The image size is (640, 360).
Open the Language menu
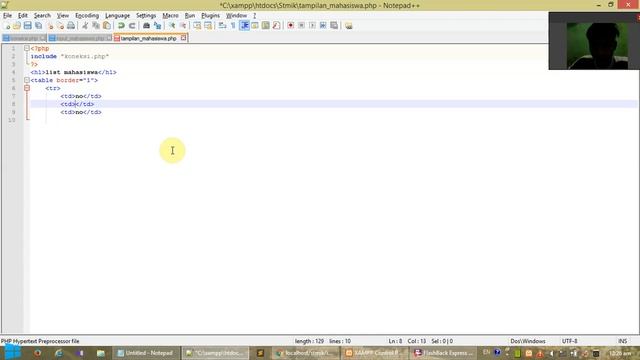(117, 16)
